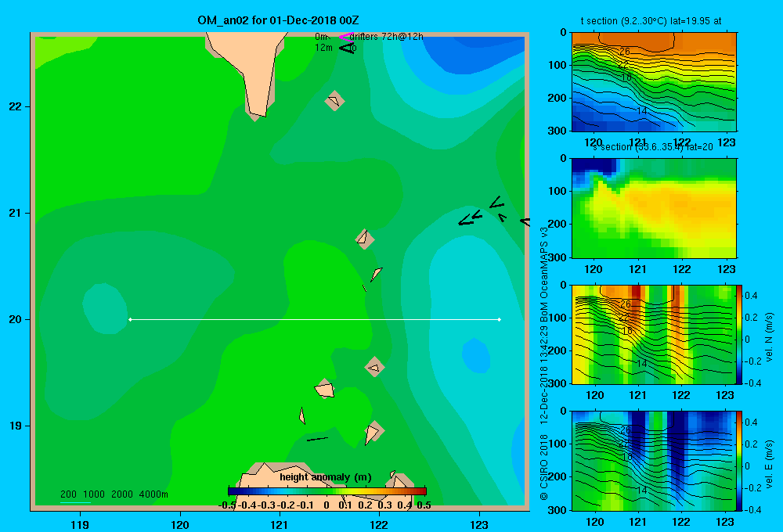This screenshot has height=532, width=783.
Task: Open the northward velocity section plot
Action: coord(654,334)
